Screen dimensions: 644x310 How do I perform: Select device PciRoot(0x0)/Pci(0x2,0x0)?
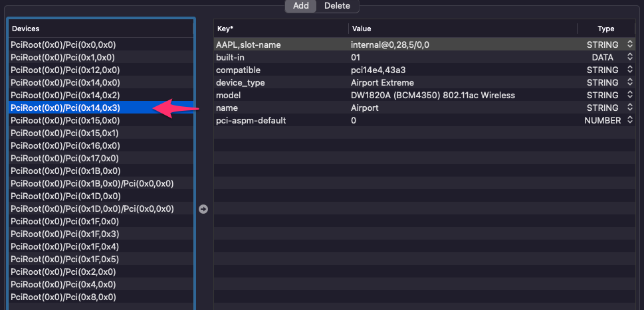tap(63, 271)
